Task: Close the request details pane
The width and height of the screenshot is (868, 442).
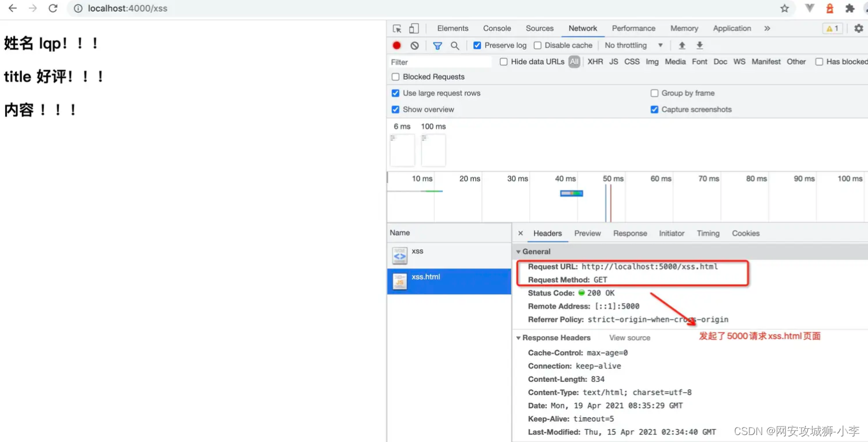Action: pos(520,233)
